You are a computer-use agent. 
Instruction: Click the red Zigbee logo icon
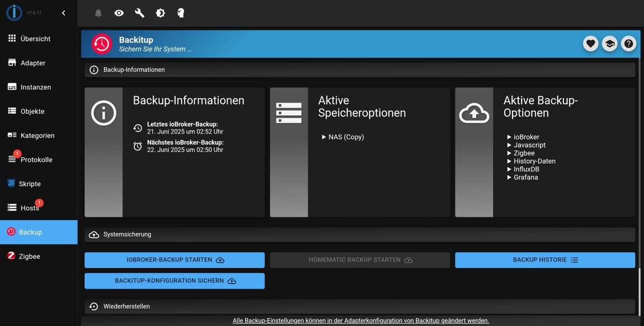click(x=11, y=256)
